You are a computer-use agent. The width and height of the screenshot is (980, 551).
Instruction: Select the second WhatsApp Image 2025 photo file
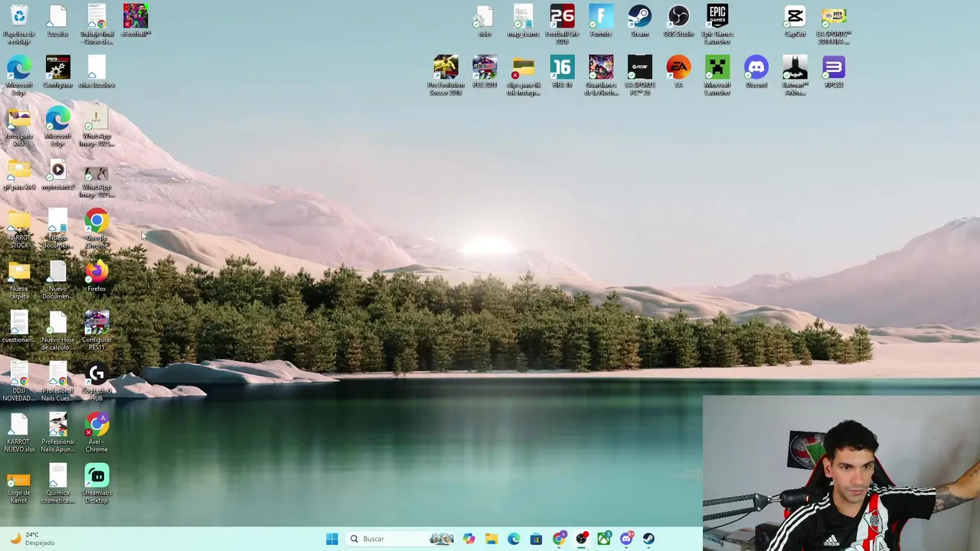coord(96,181)
